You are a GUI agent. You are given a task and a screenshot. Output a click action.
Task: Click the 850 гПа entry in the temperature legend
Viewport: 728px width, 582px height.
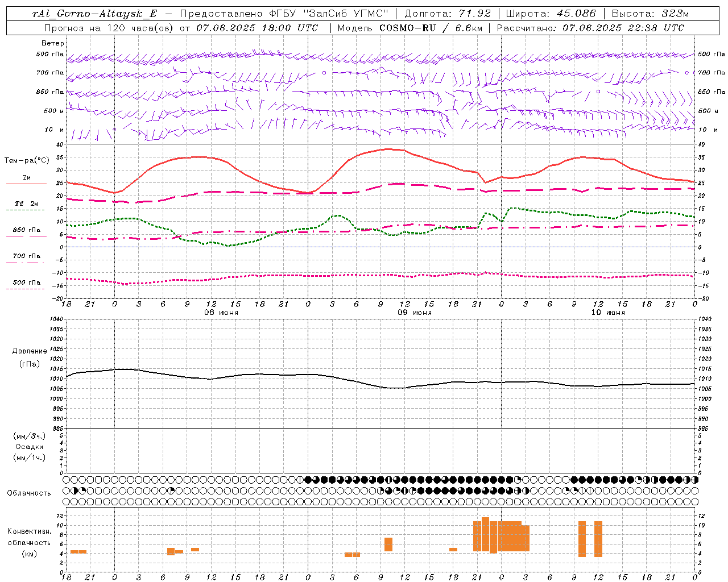click(27, 230)
